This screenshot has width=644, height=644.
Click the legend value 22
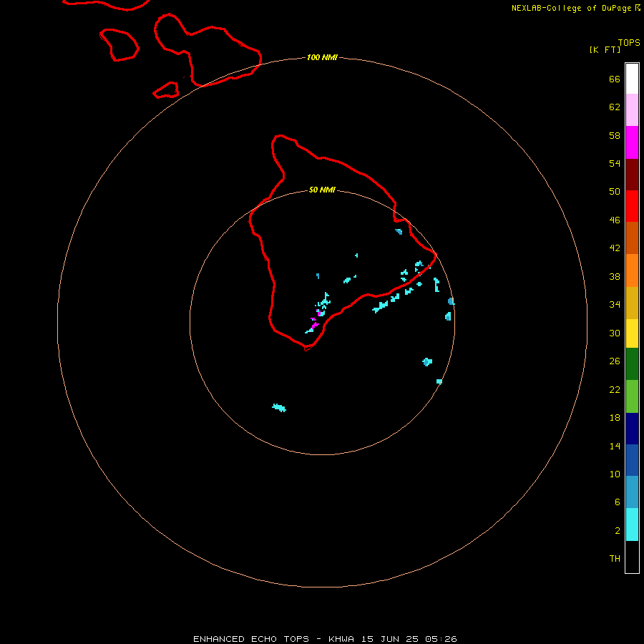[x=615, y=390]
